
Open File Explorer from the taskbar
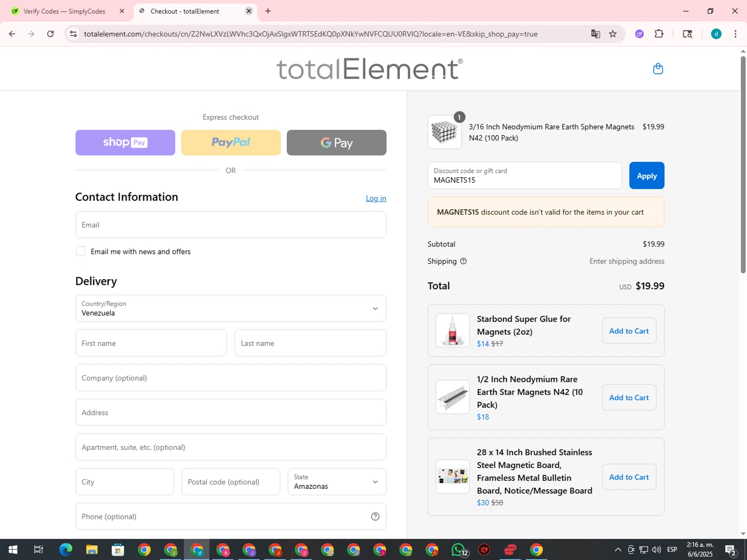[92, 550]
